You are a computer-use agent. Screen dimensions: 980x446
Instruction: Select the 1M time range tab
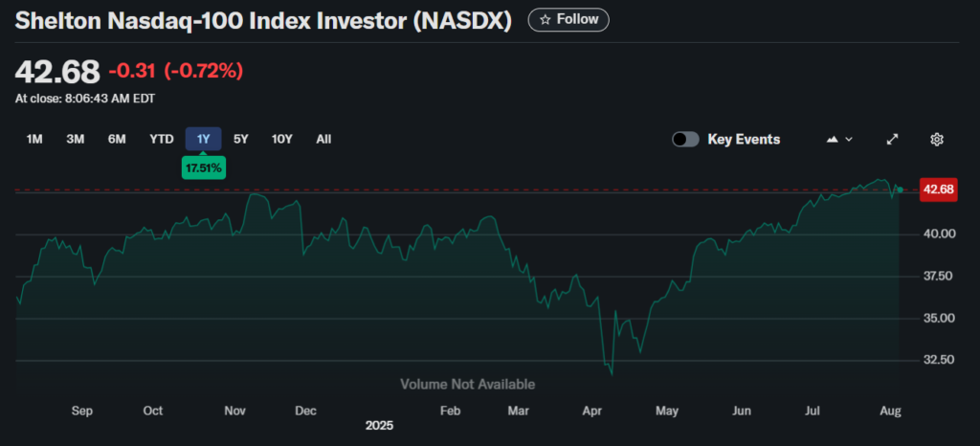(x=34, y=140)
